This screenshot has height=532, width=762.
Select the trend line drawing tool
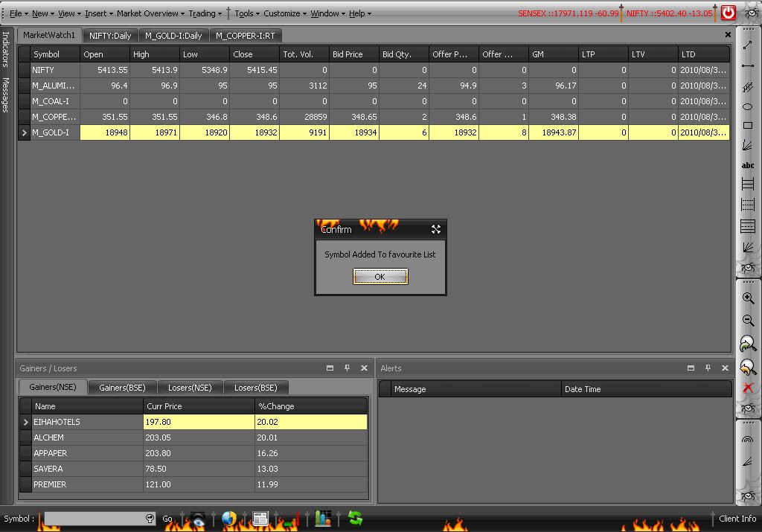pos(747,45)
